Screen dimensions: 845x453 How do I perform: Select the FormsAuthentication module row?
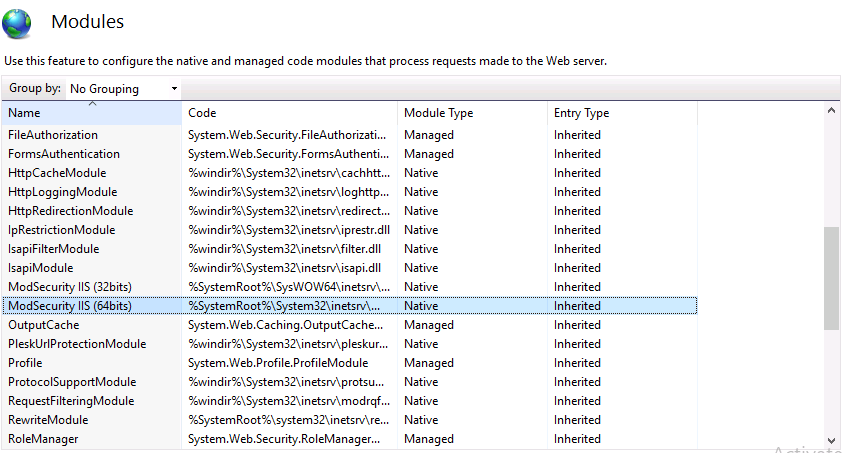tap(349, 154)
